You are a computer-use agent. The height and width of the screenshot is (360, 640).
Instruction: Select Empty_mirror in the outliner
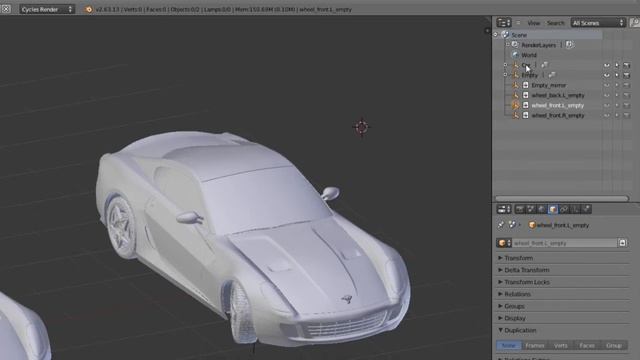(x=549, y=85)
